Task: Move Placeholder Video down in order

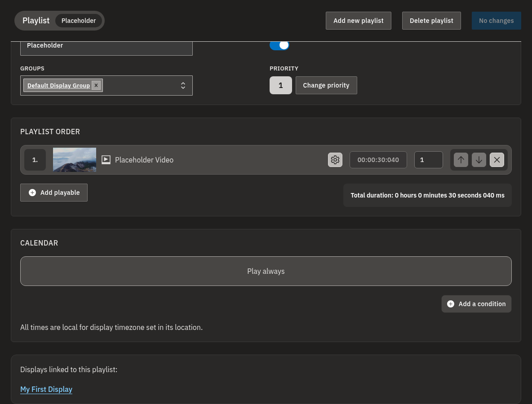Action: [x=479, y=160]
